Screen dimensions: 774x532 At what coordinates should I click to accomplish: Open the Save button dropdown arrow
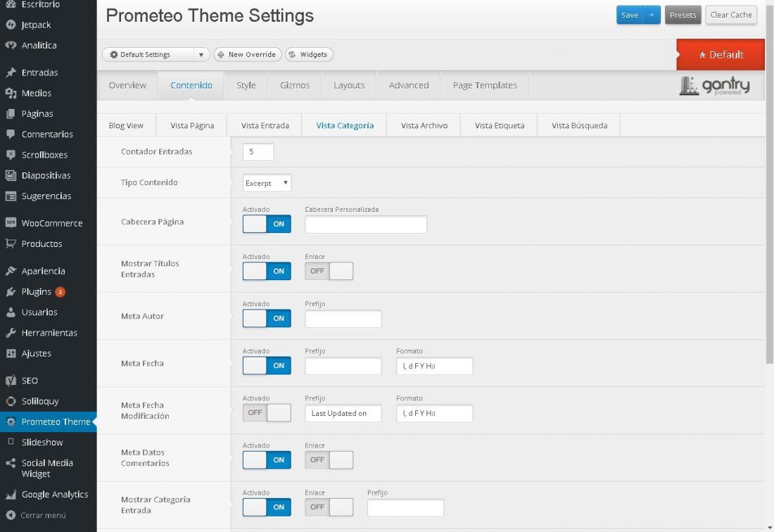652,15
